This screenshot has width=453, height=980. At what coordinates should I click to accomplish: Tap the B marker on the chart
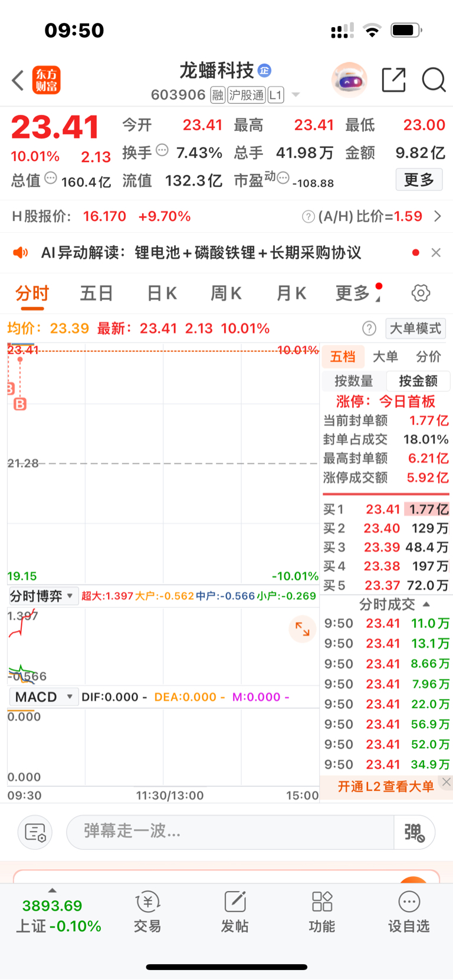point(20,404)
